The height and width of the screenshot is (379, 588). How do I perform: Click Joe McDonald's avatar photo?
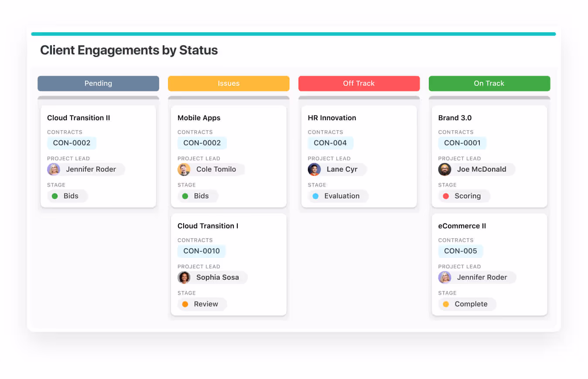click(x=444, y=169)
